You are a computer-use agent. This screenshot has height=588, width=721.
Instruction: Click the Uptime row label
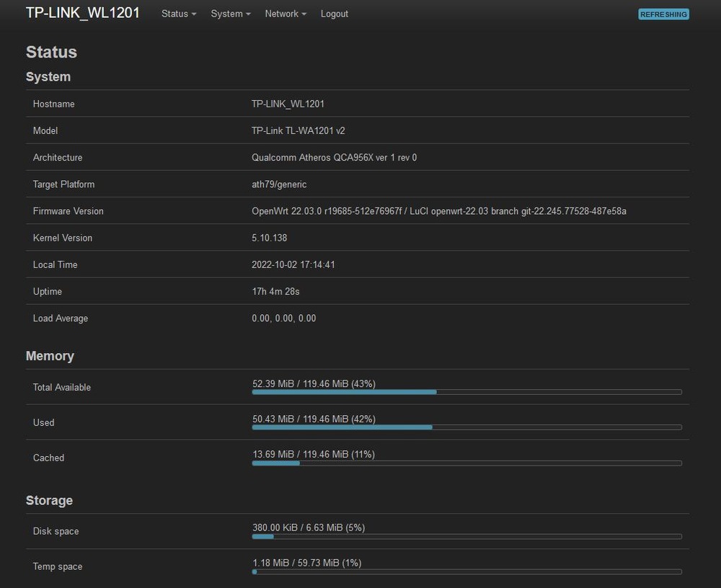(x=48, y=291)
